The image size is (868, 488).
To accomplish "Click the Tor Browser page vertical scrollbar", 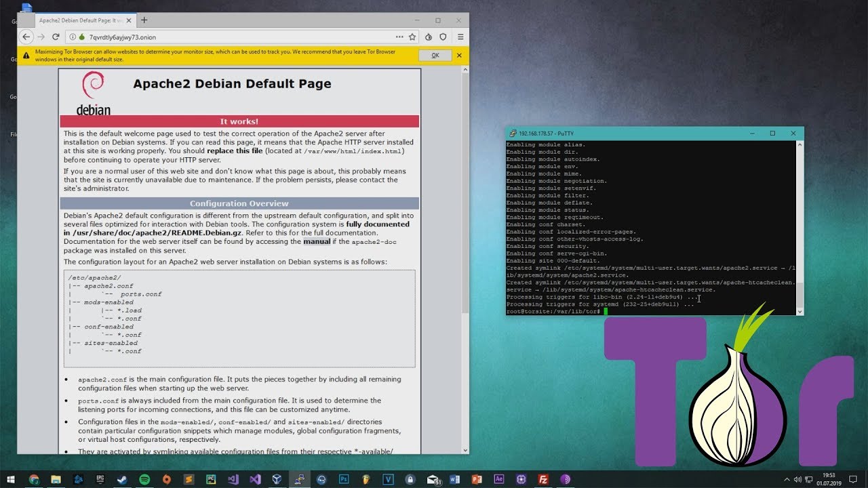I will pyautogui.click(x=465, y=261).
